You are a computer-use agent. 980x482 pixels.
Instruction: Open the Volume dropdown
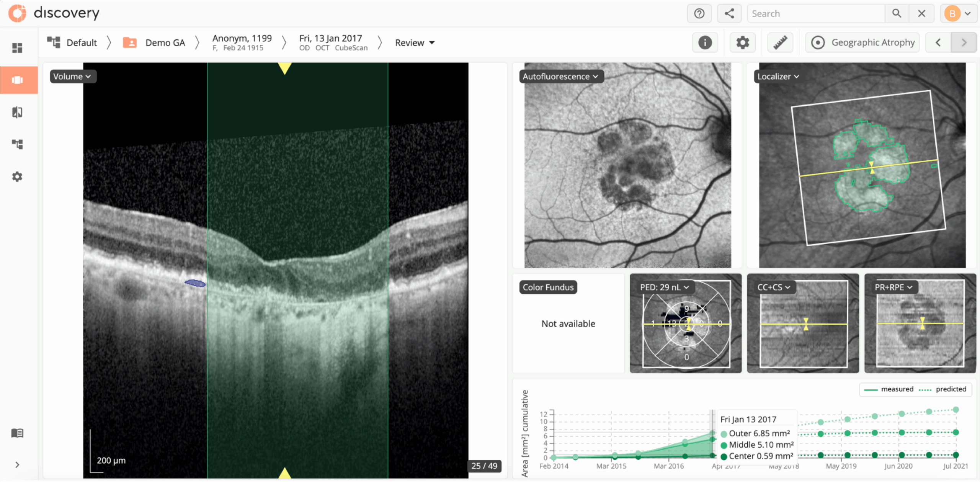[72, 77]
